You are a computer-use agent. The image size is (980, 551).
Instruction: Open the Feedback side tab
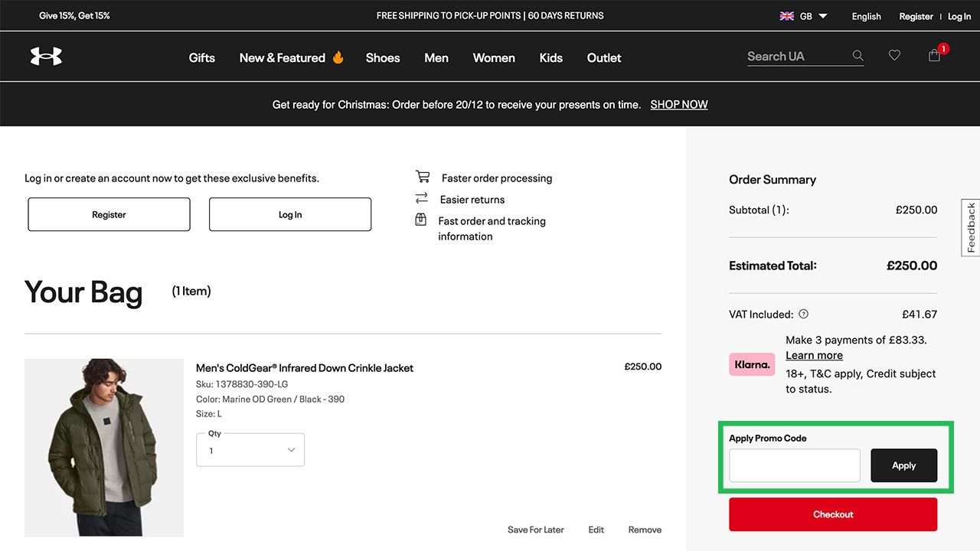click(x=971, y=227)
